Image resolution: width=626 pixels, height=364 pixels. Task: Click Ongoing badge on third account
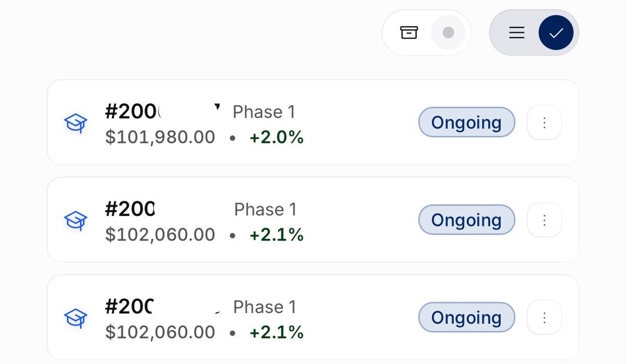(x=466, y=318)
